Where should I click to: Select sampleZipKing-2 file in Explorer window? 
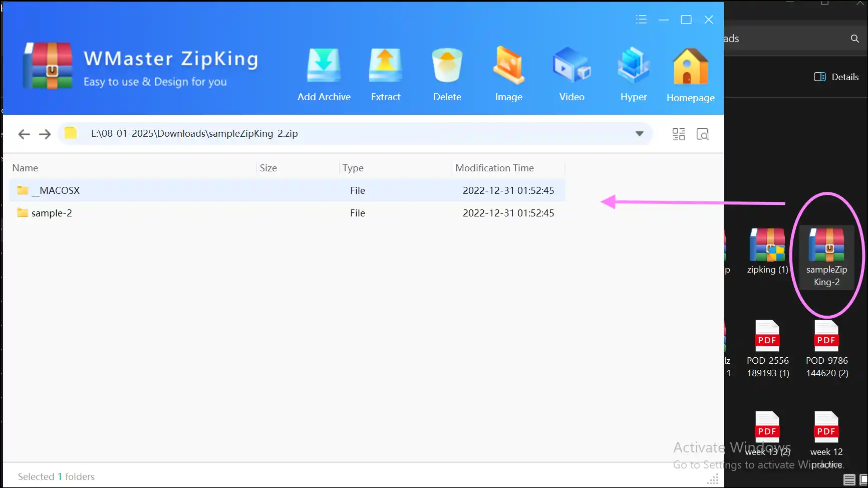(x=827, y=257)
